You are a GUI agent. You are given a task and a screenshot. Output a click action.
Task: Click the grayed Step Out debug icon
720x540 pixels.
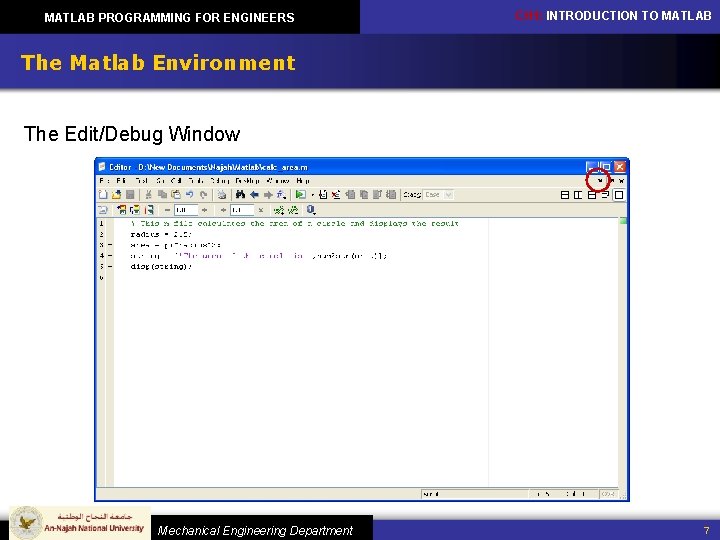click(x=377, y=195)
